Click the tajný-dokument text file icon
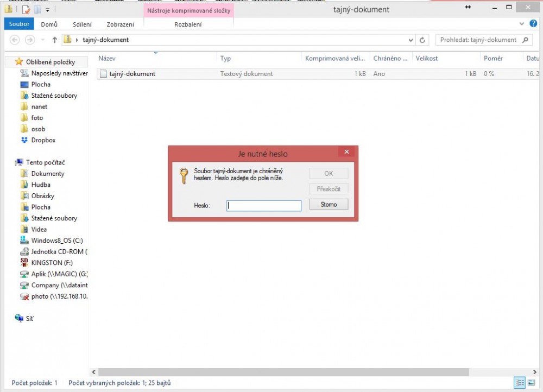The width and height of the screenshot is (543, 392). [103, 74]
